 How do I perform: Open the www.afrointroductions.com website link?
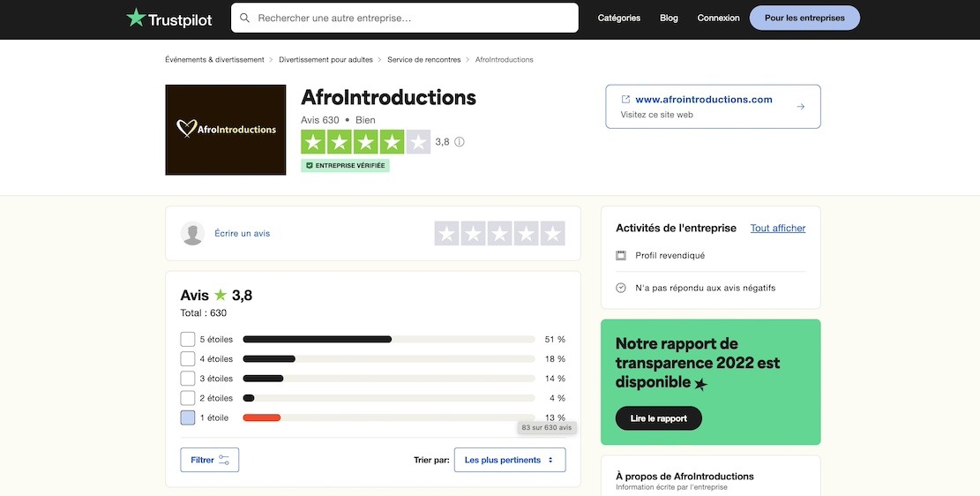[704, 100]
